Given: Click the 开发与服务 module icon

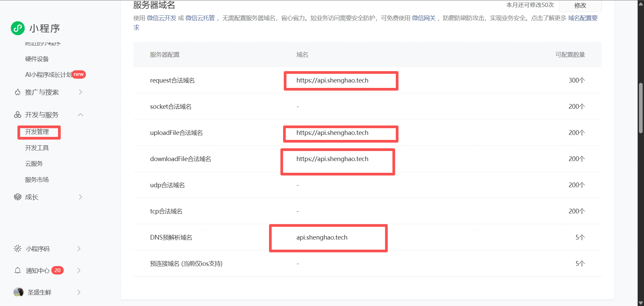Looking at the screenshot, I should point(17,115).
